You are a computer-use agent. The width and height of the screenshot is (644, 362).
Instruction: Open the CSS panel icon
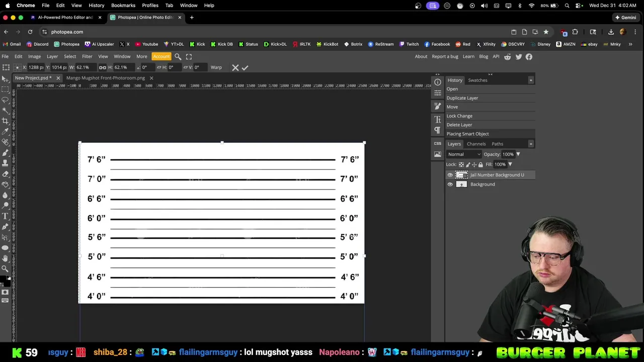click(438, 143)
